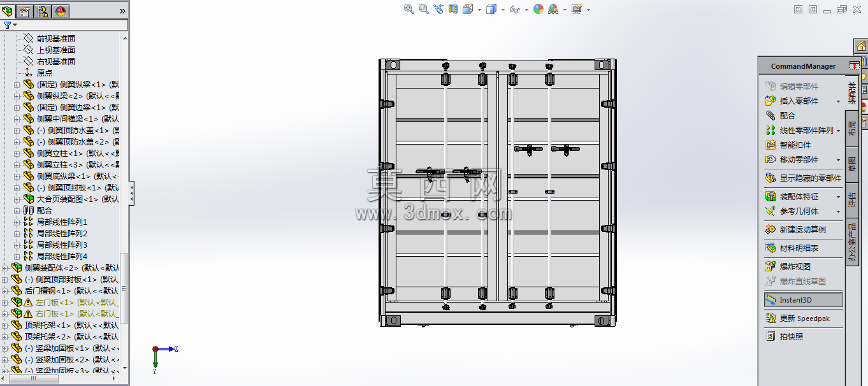
Task: Click the 爆炸视图 exploded view command
Action: point(788,266)
